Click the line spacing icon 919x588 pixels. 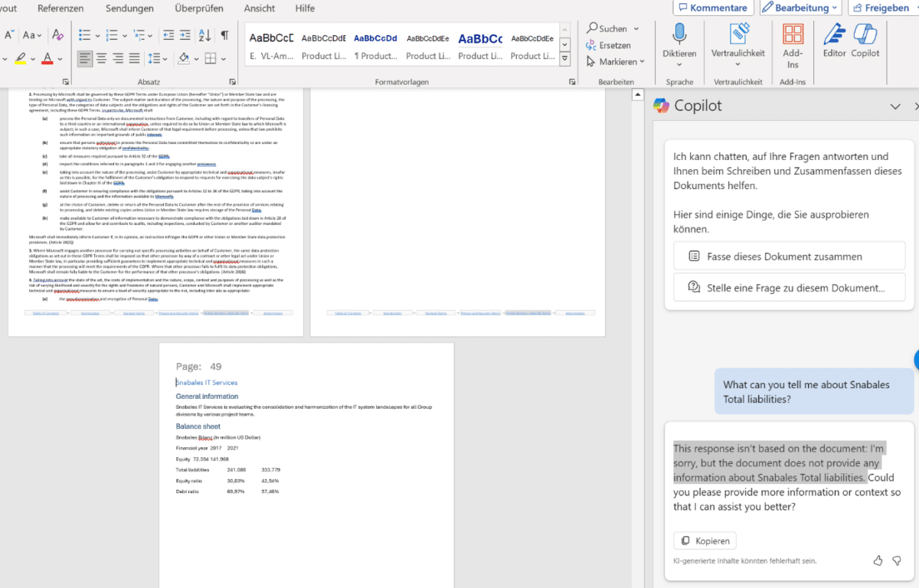[x=154, y=58]
